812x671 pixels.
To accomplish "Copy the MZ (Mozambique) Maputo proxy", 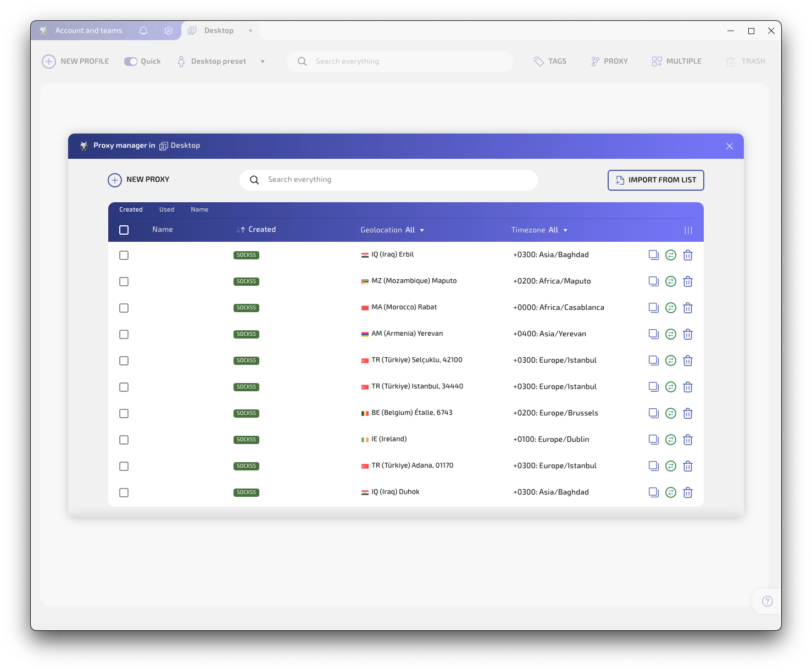I will (653, 281).
